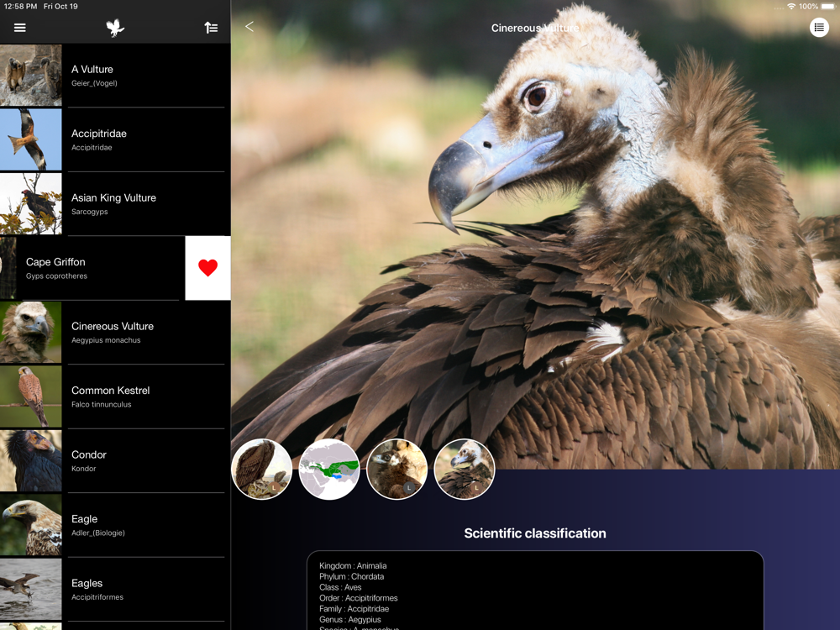Tap the Cinereous Vulture page title

coord(535,28)
